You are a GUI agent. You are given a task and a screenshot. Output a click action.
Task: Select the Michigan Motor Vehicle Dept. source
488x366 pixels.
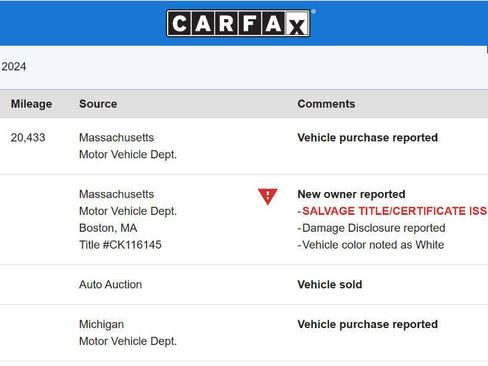(x=128, y=333)
